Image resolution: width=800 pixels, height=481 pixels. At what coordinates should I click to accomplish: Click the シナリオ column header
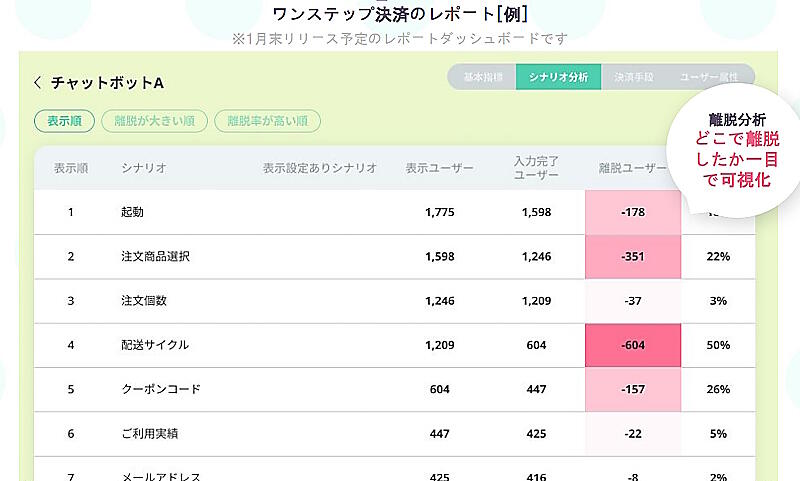144,168
